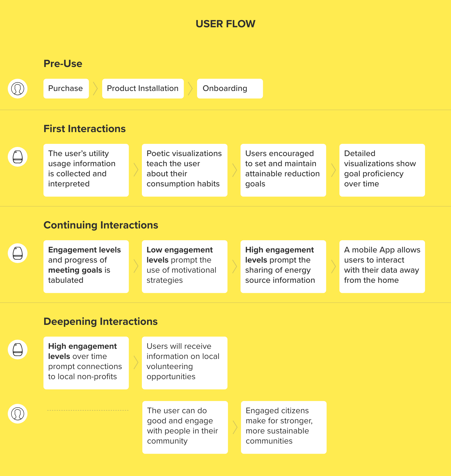
Task: Click the device icon beside Deepening Interactions
Action: pos(18,350)
